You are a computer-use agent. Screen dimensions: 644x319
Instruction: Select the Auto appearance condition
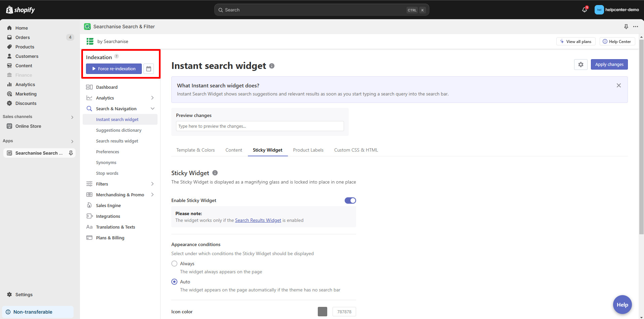pyautogui.click(x=174, y=281)
